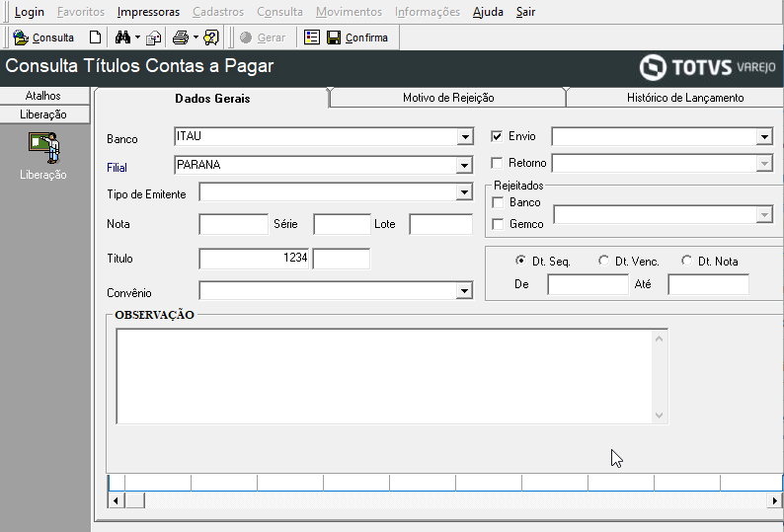
Task: Open the Cadastros menu
Action: [218, 12]
